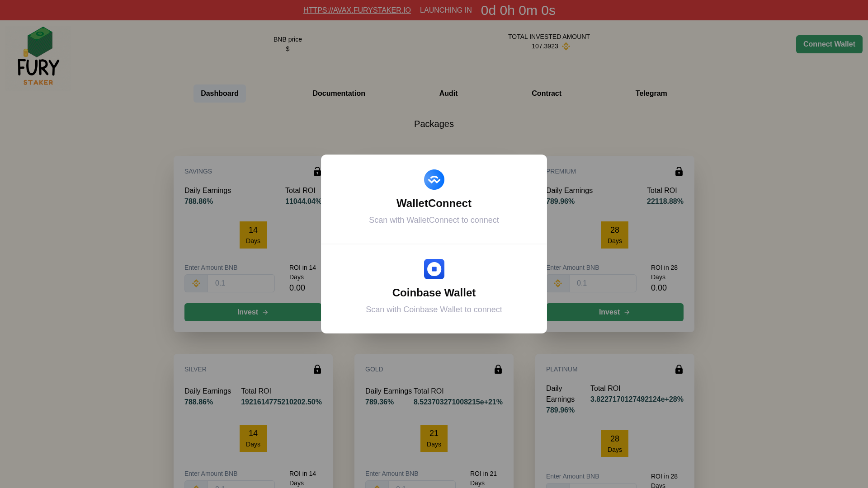868x488 pixels.
Task: Click the 14 Days badge in Silver
Action: coord(253,438)
